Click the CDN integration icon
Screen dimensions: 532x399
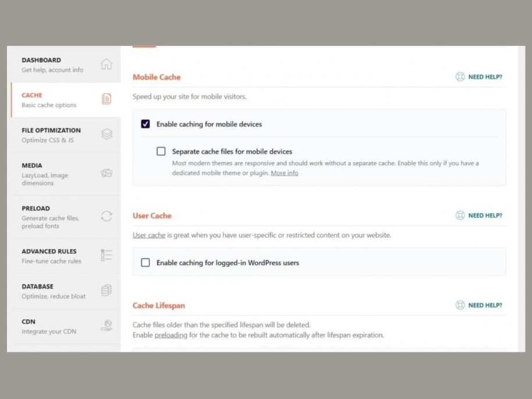(106, 325)
